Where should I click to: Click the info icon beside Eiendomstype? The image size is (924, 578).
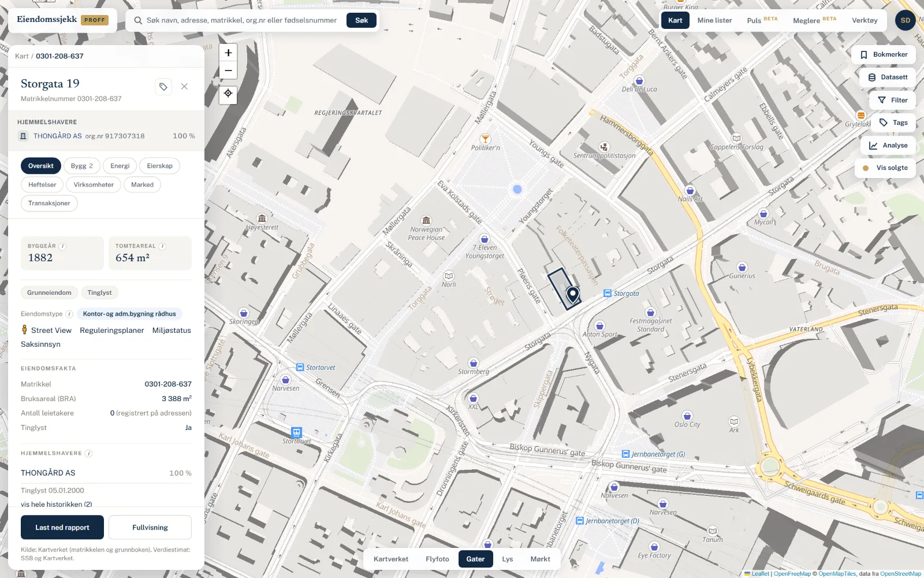69,314
